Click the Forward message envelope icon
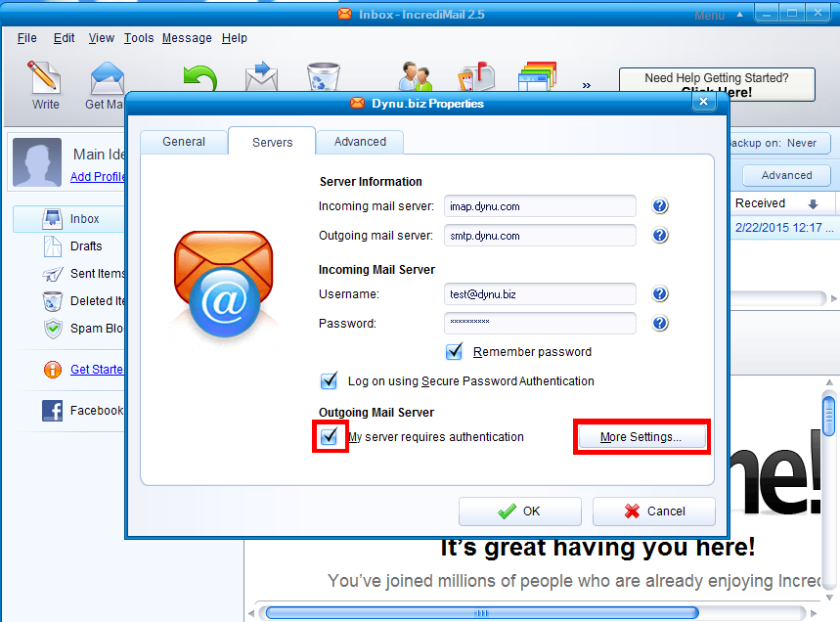 pyautogui.click(x=261, y=76)
